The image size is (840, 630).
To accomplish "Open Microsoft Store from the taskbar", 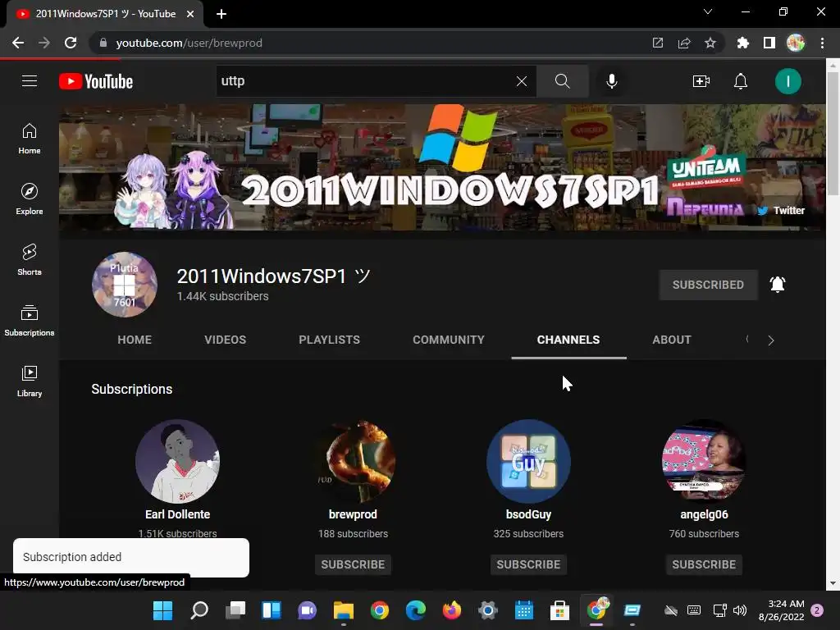I will 559,610.
